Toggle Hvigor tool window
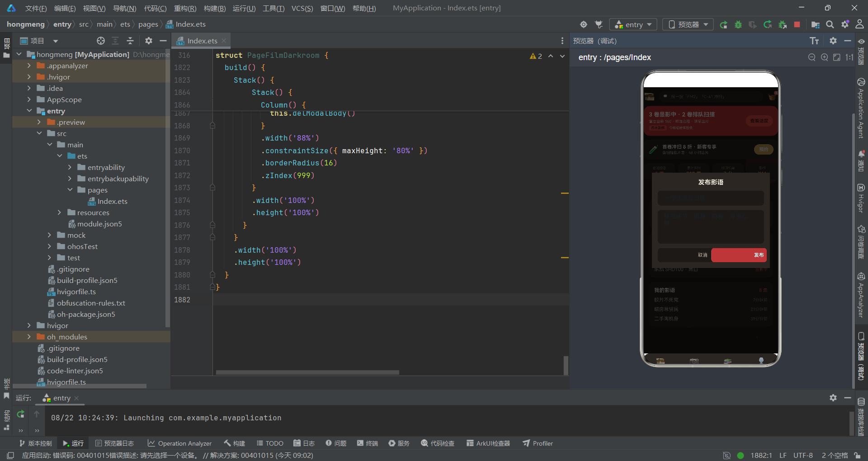 861,198
